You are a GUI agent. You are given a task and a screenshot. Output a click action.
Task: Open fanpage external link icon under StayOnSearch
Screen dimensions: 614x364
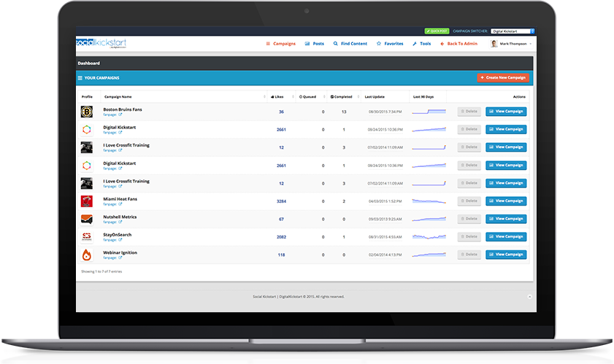120,240
